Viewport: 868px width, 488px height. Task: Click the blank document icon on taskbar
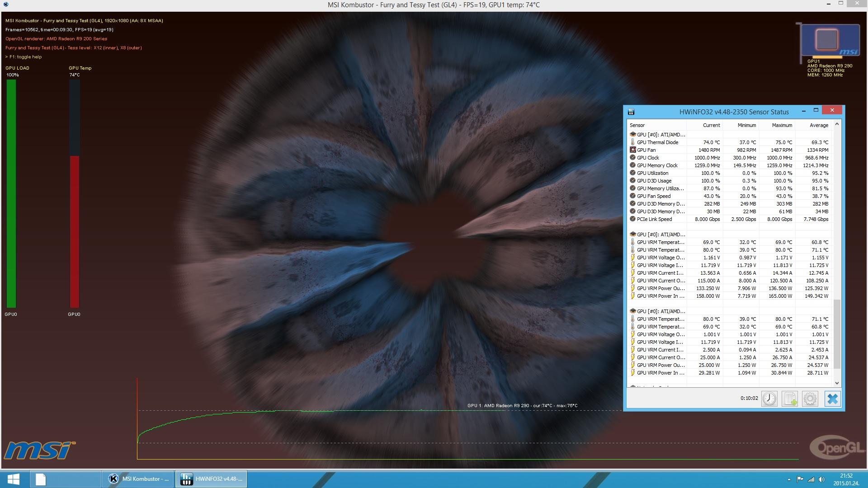(x=41, y=479)
